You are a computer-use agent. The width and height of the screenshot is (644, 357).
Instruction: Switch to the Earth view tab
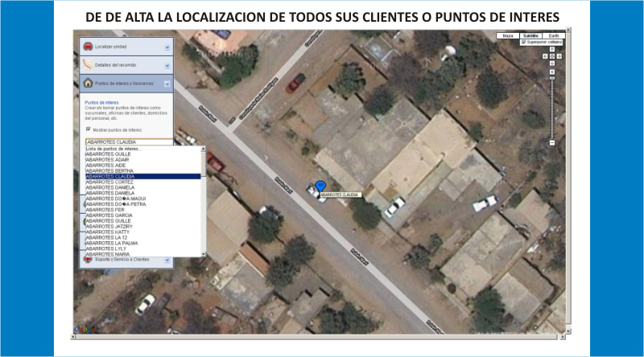coord(553,36)
